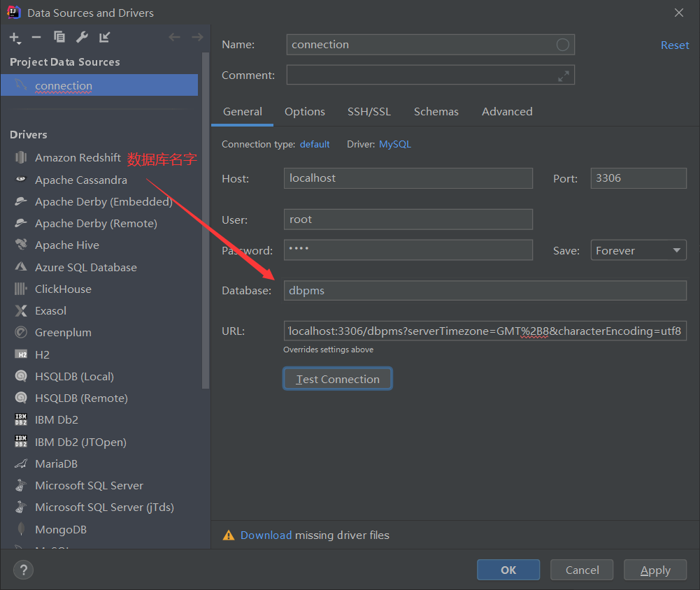Click the Download missing driver files link
This screenshot has width=700, height=590.
(x=266, y=535)
